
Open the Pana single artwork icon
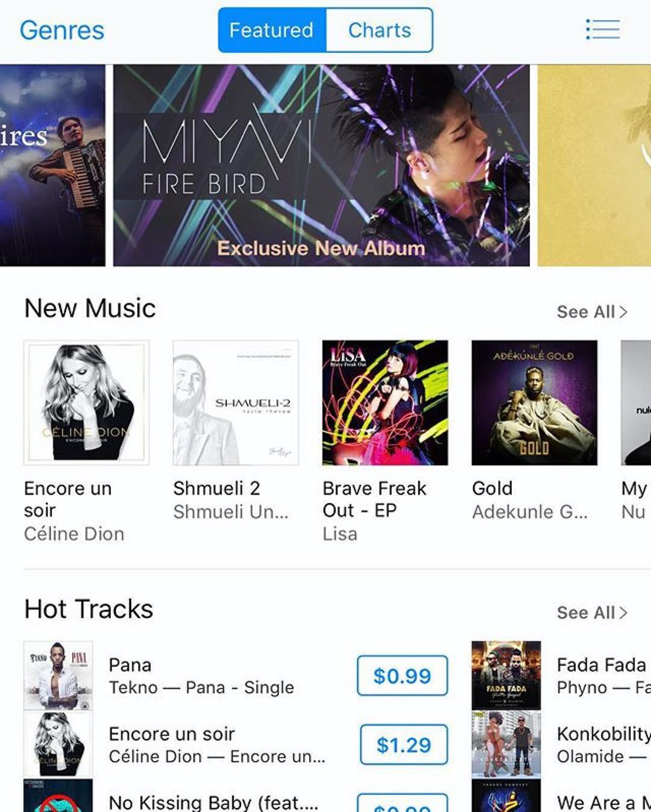click(x=58, y=675)
